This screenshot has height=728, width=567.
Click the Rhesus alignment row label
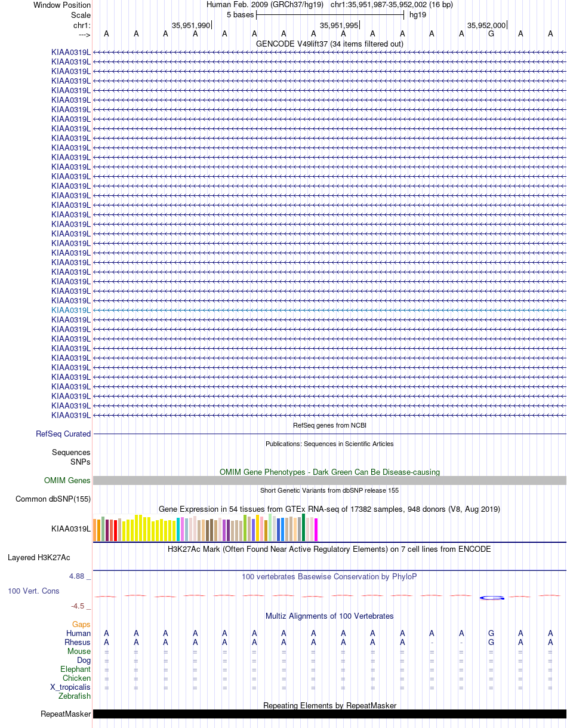[78, 643]
